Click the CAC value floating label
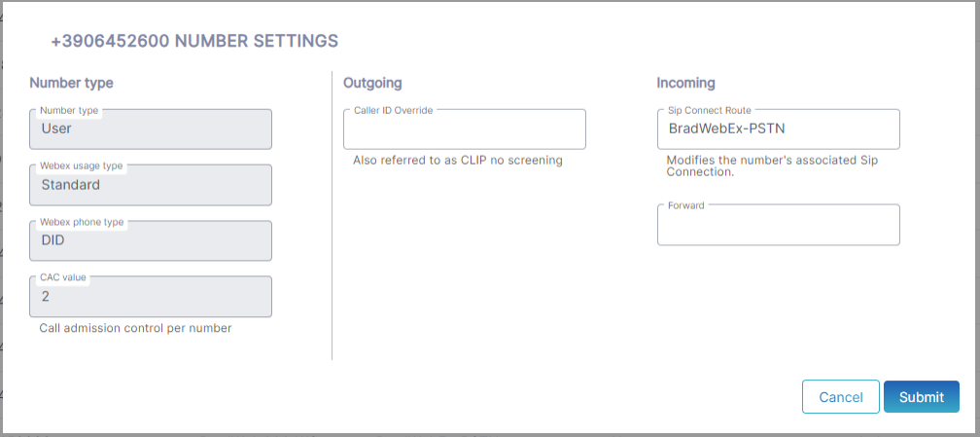Viewport: 980px width, 437px height. click(62, 277)
